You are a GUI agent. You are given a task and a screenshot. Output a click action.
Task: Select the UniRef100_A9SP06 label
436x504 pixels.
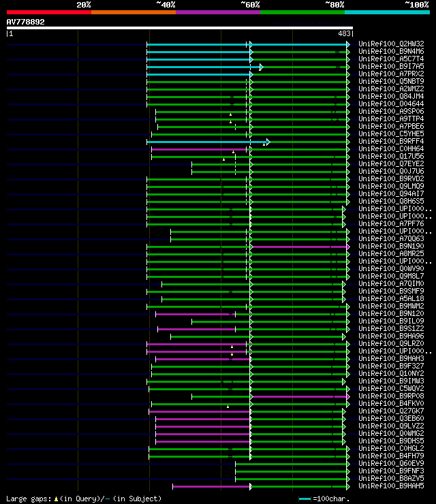(x=391, y=111)
